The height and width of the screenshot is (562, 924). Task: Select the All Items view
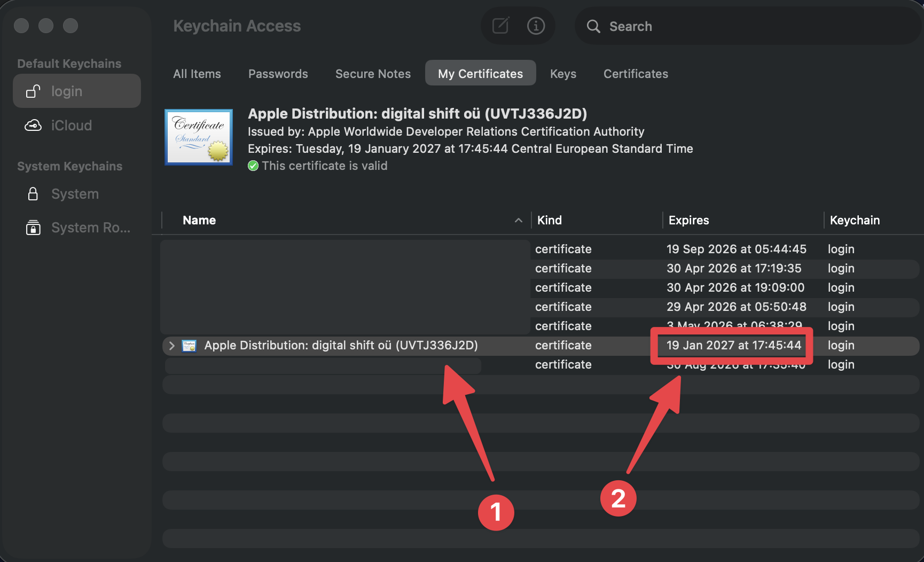point(197,74)
